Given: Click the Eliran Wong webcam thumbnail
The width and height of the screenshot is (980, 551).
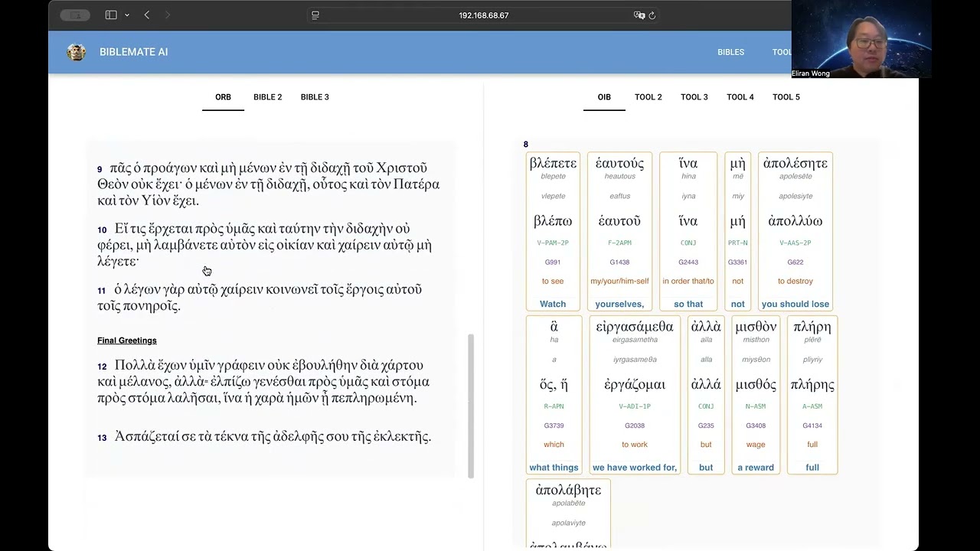Looking at the screenshot, I should click(861, 39).
